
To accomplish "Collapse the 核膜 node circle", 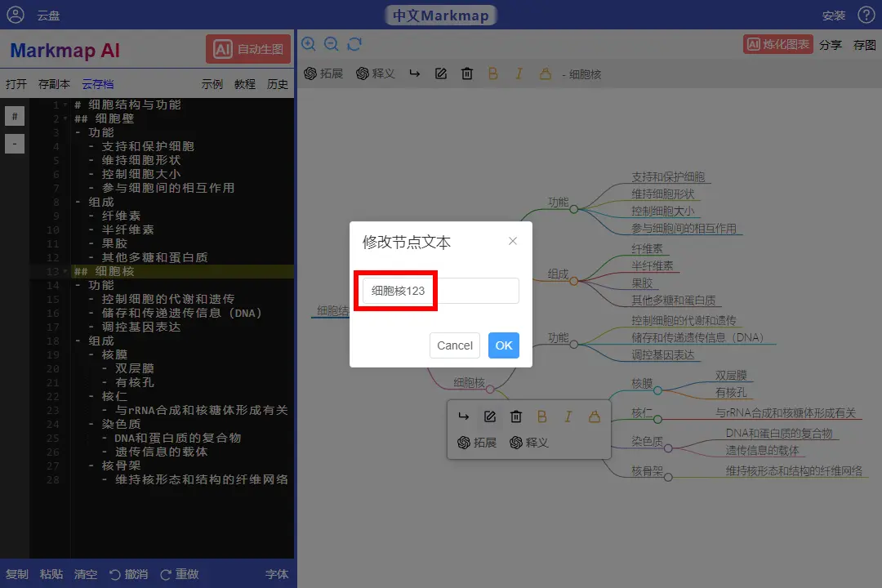I will click(x=657, y=390).
